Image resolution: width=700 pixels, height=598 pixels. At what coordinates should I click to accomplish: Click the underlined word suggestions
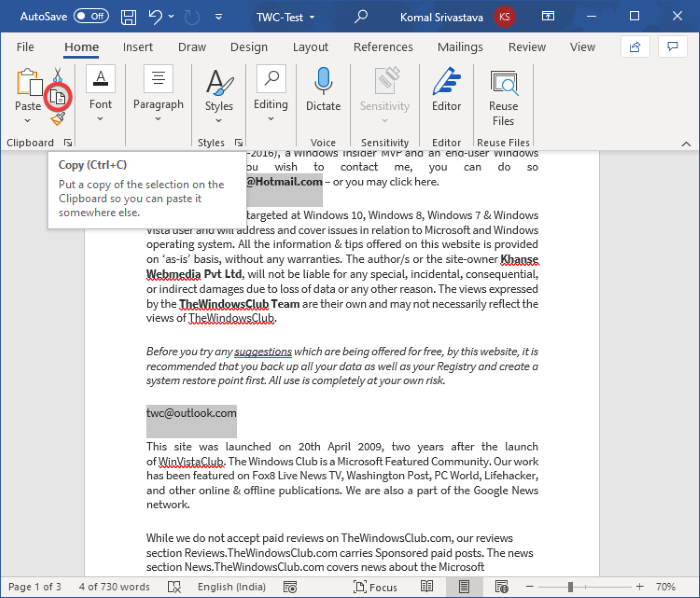[x=263, y=352]
